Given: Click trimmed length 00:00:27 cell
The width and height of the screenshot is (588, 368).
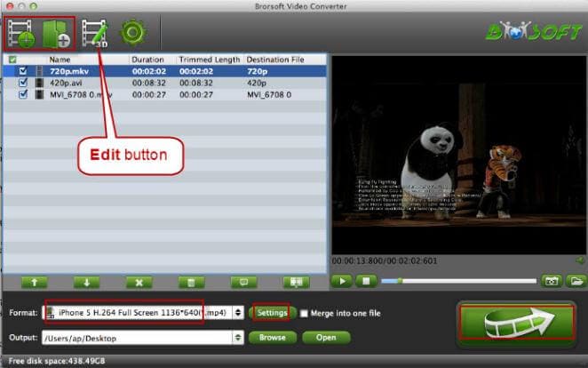Looking at the screenshot, I should point(196,95).
